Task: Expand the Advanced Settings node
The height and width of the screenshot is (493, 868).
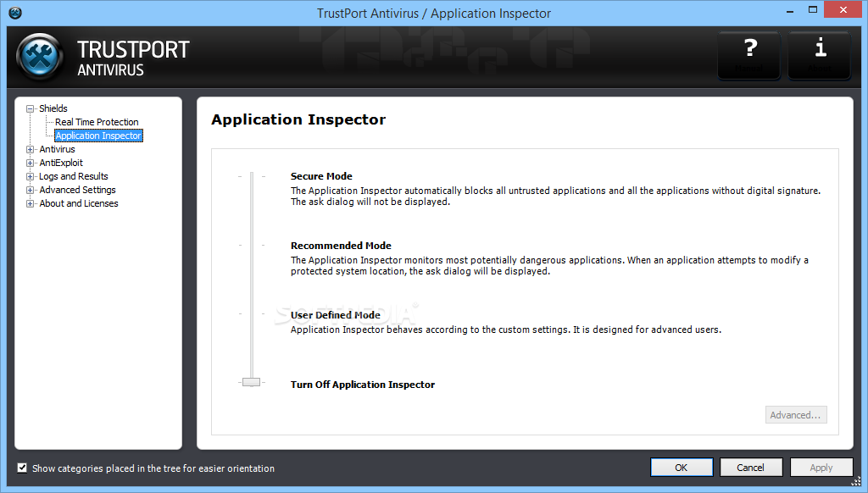Action: (x=30, y=191)
